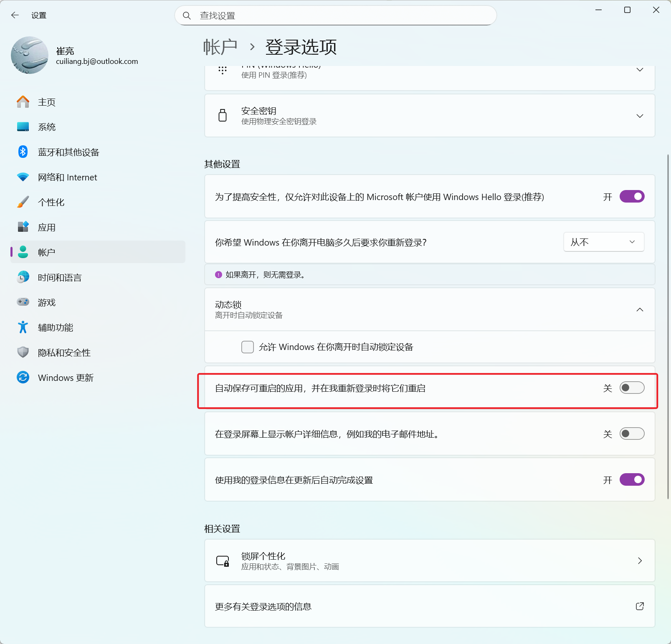Toggle show account details on sign-in screen
Screen dimensions: 671x644
coord(632,434)
